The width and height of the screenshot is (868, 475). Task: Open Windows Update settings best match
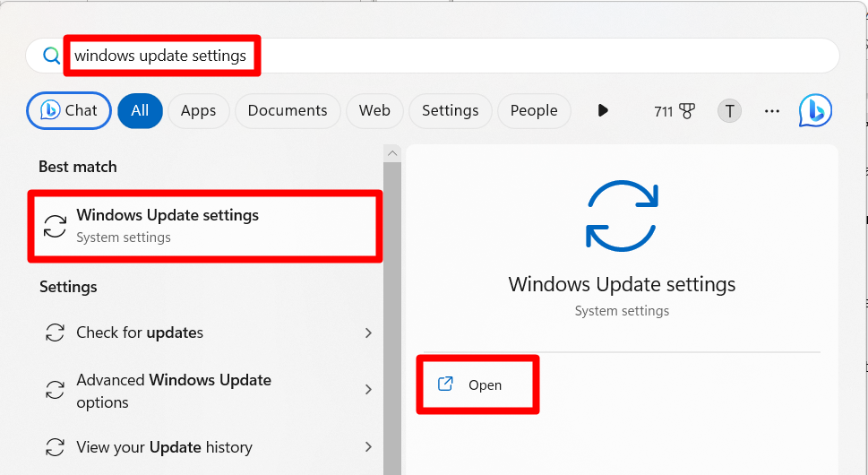coord(205,226)
